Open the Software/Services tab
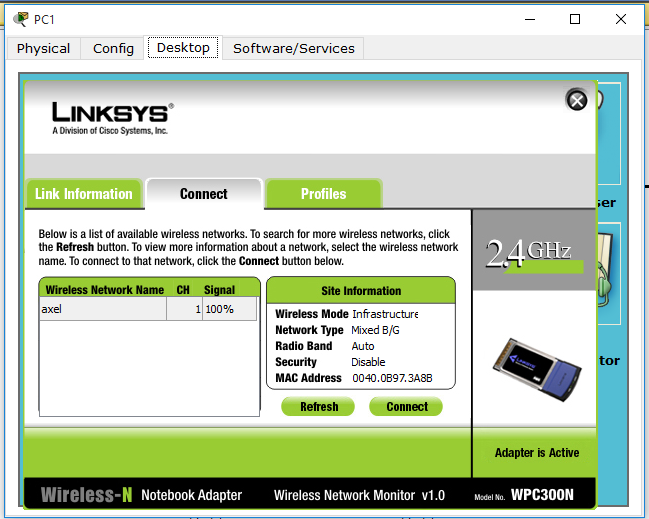The image size is (649, 519). (293, 48)
